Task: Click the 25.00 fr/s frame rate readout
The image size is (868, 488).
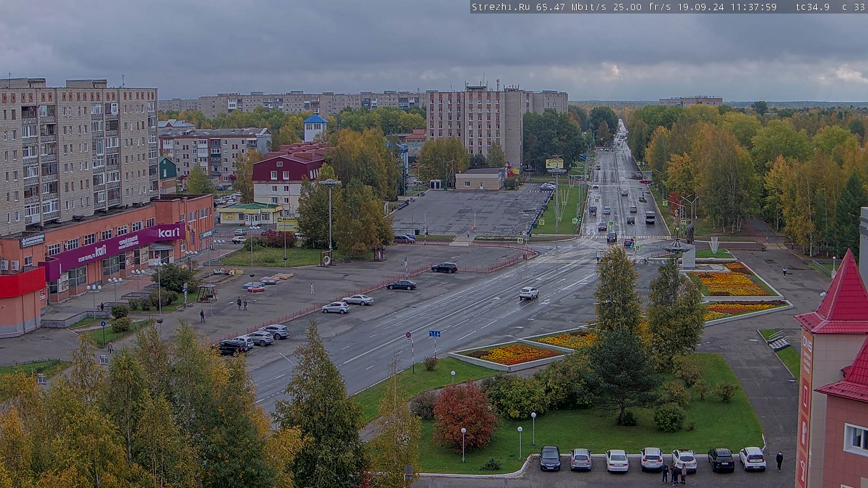Action: pos(642,7)
